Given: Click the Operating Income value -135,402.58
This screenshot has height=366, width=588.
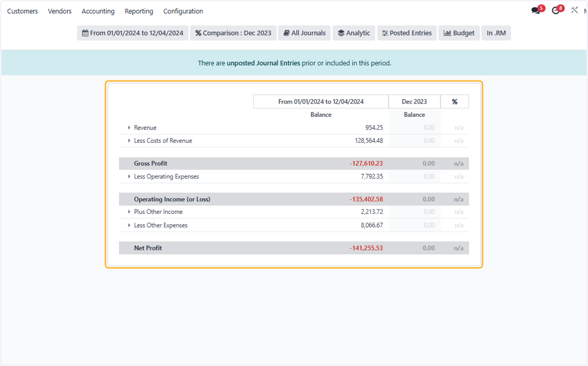Looking at the screenshot, I should 367,199.
